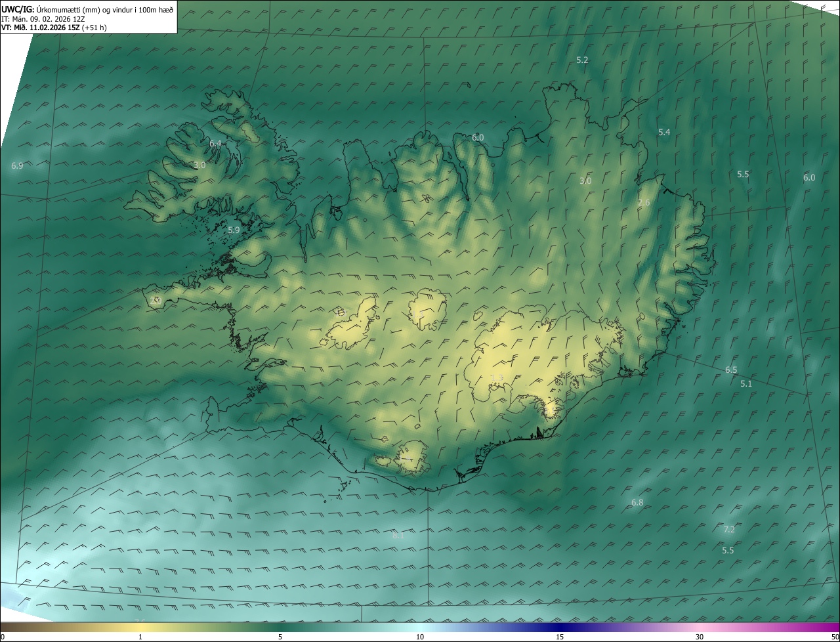Image resolution: width=840 pixels, height=642 pixels.
Task: Click the 5.4 value label
Action: click(x=664, y=132)
